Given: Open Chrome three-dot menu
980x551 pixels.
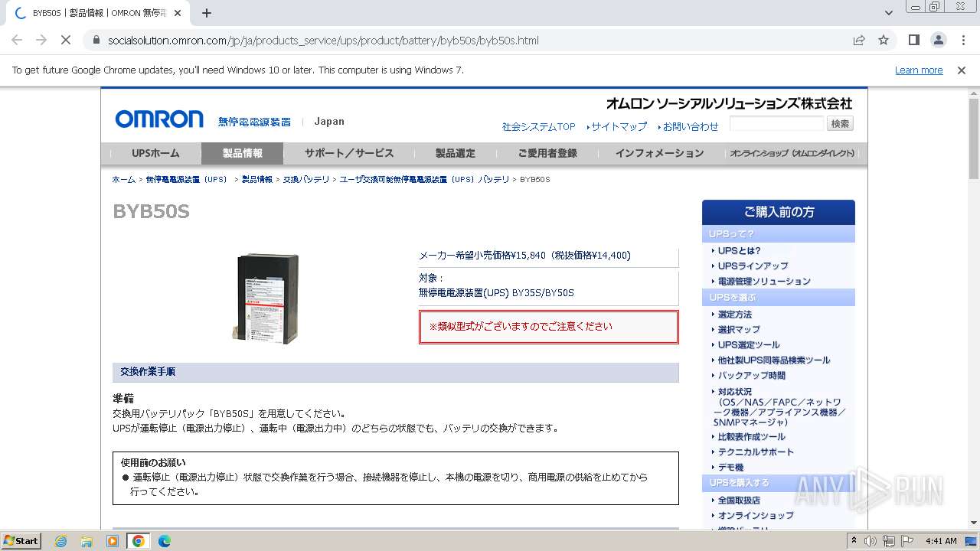Looking at the screenshot, I should click(962, 40).
